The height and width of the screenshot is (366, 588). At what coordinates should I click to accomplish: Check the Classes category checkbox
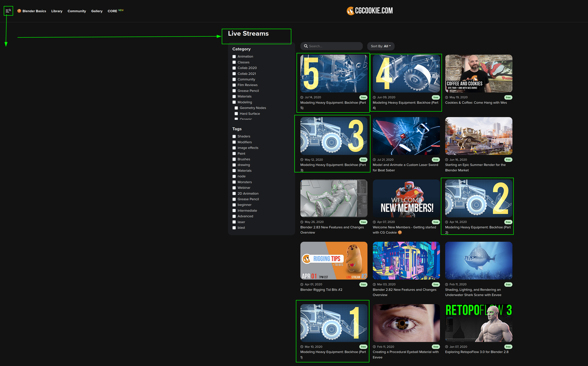click(x=234, y=62)
